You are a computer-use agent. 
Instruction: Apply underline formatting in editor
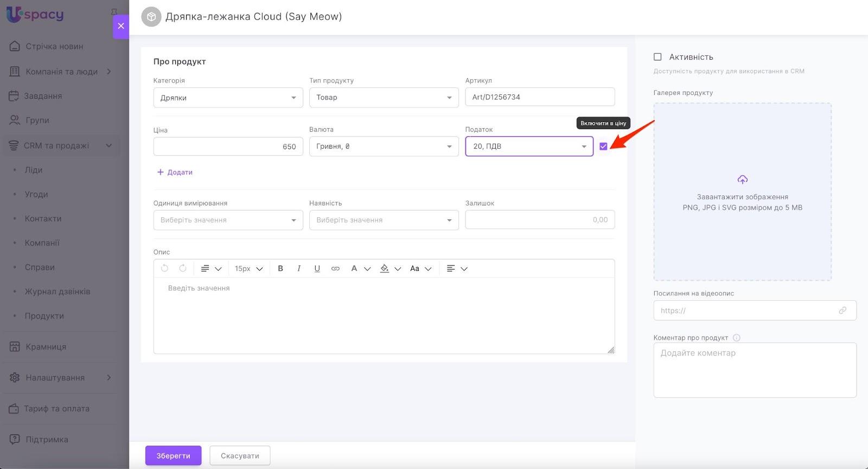tap(317, 269)
